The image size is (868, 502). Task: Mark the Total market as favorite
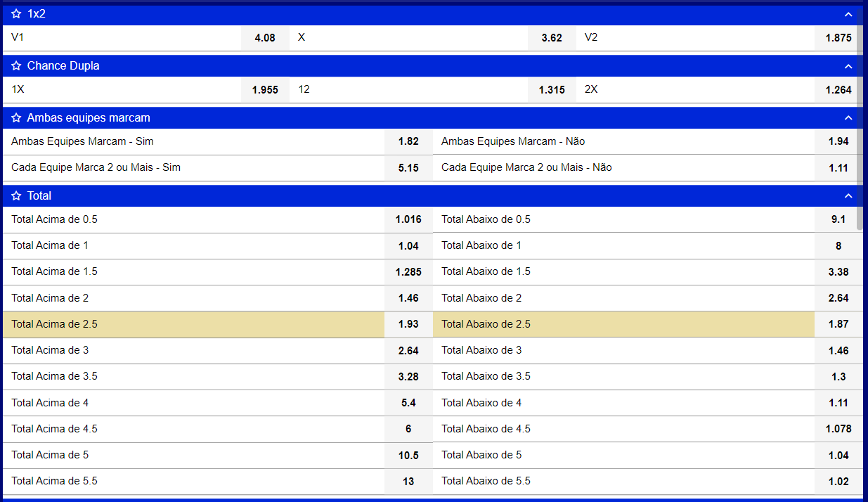(x=16, y=196)
